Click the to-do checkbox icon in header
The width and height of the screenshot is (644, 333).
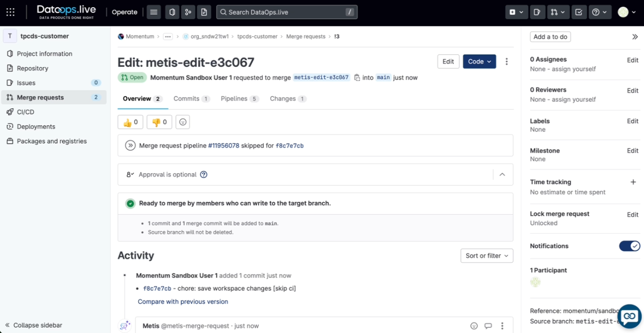[x=579, y=12]
